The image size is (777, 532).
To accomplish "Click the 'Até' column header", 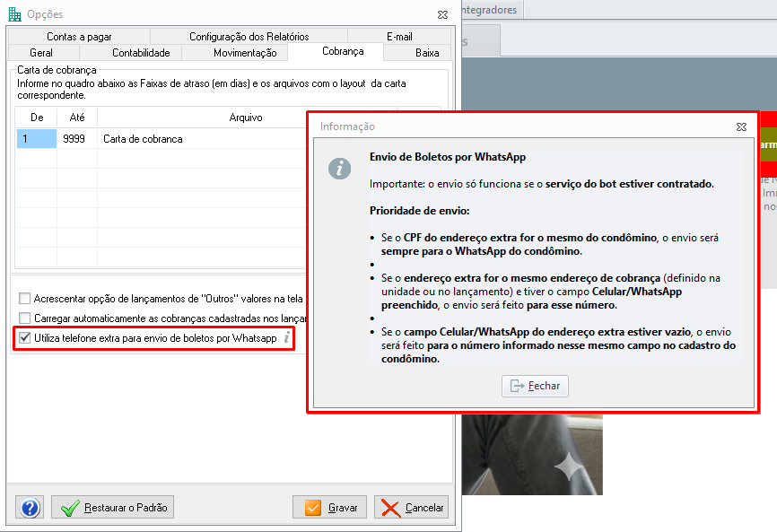I will tap(77, 118).
